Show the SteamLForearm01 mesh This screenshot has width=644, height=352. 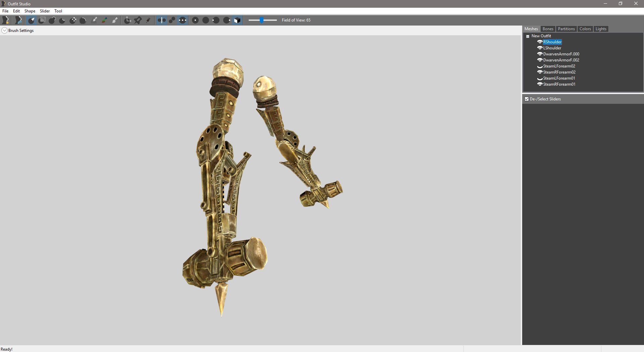(540, 79)
